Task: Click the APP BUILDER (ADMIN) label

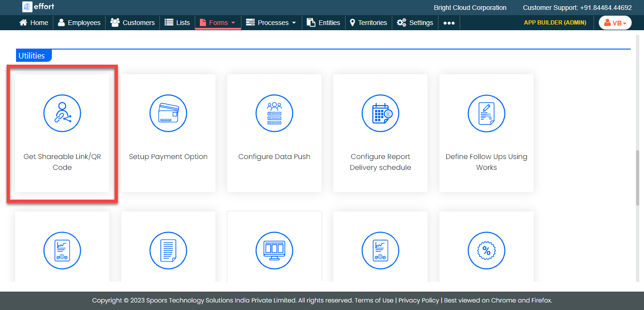Action: click(555, 23)
